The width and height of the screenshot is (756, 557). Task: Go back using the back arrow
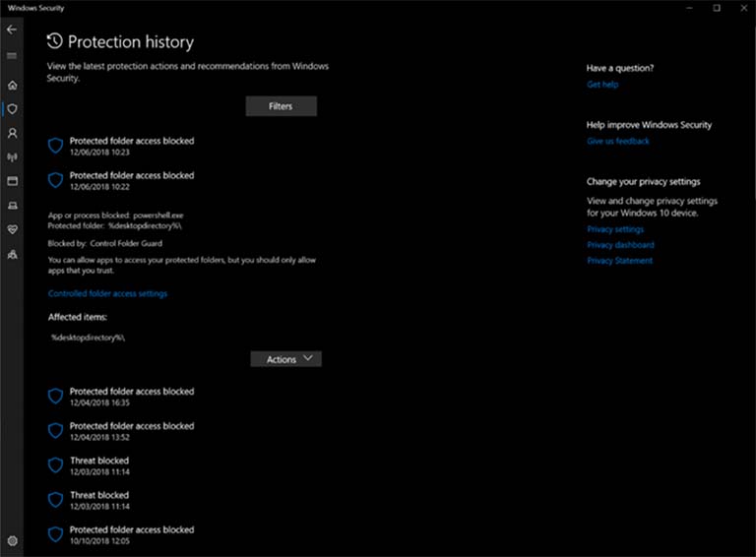[12, 30]
